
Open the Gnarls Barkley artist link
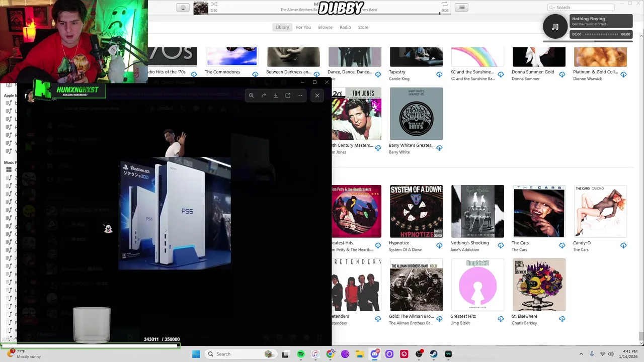525,323
